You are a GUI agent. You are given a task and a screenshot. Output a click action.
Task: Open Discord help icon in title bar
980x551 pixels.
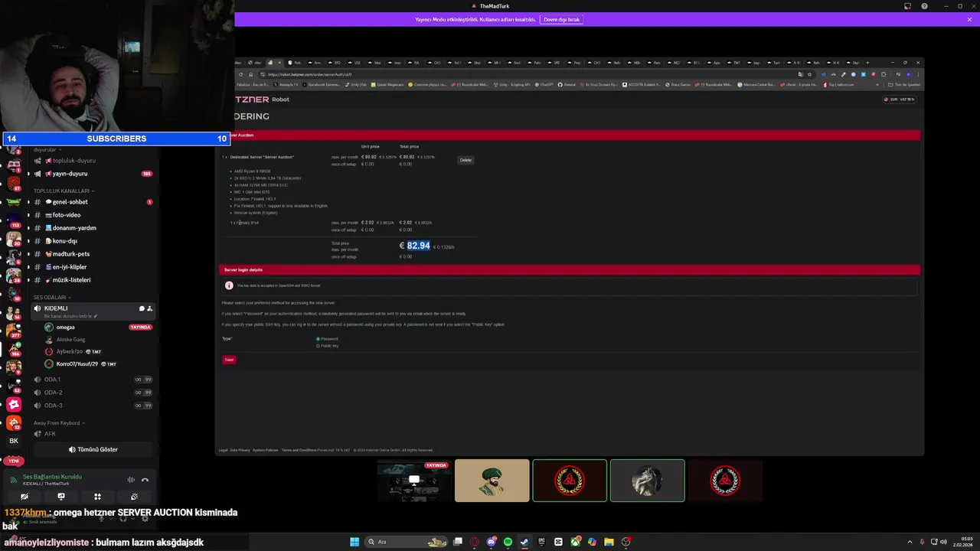[925, 6]
